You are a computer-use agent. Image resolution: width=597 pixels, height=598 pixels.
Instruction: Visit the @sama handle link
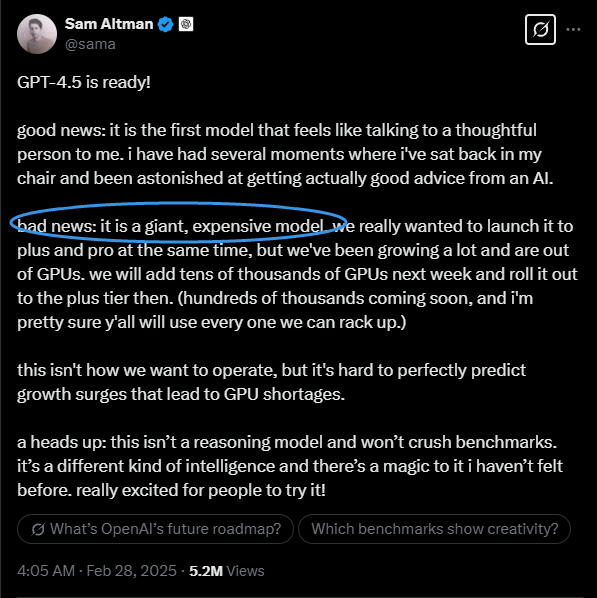click(x=90, y=44)
